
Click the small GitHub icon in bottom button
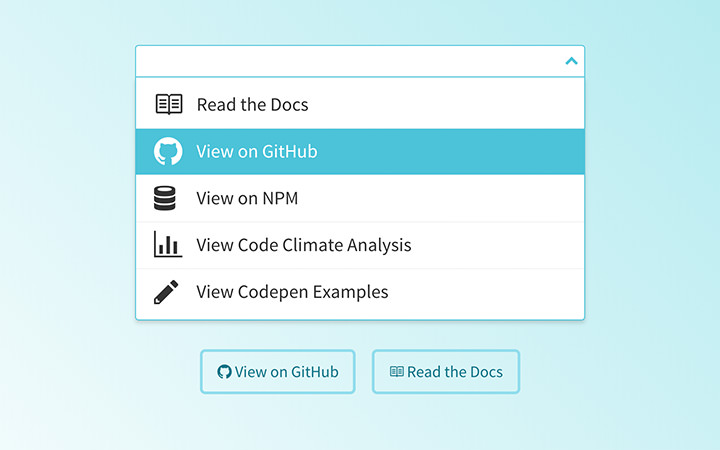point(224,372)
